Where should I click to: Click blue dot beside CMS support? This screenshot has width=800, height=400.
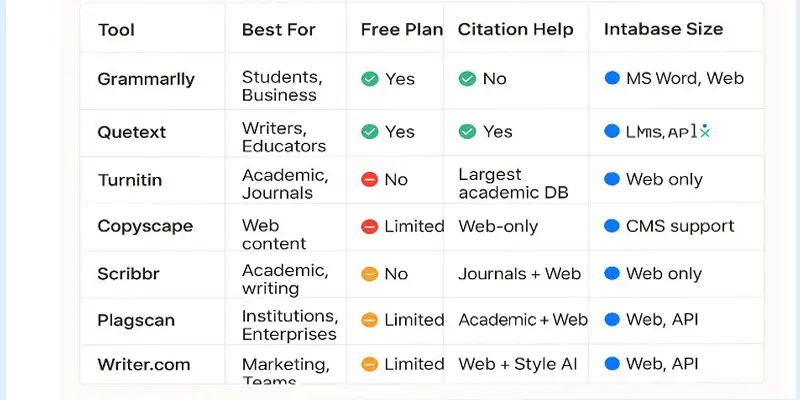[x=612, y=226]
